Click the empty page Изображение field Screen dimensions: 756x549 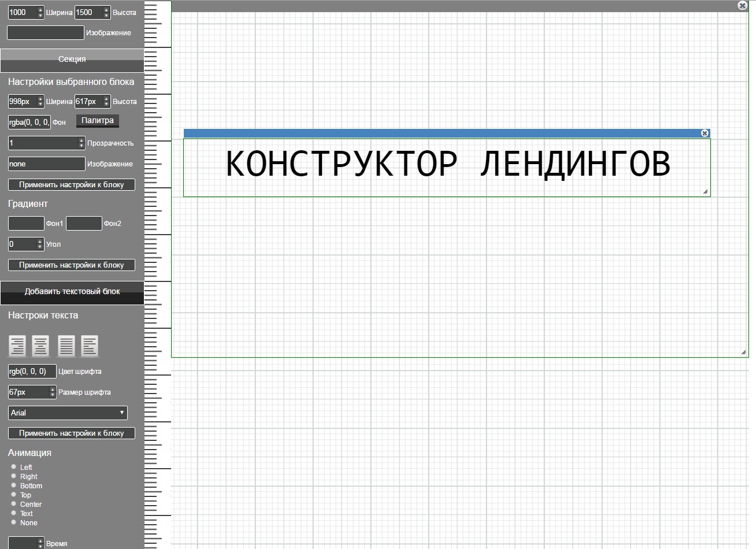tap(46, 32)
